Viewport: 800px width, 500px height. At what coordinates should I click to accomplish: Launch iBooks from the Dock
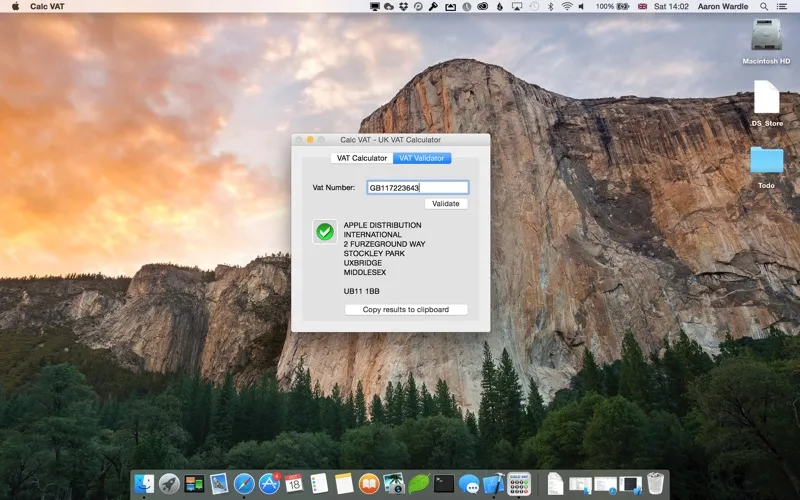tap(369, 483)
